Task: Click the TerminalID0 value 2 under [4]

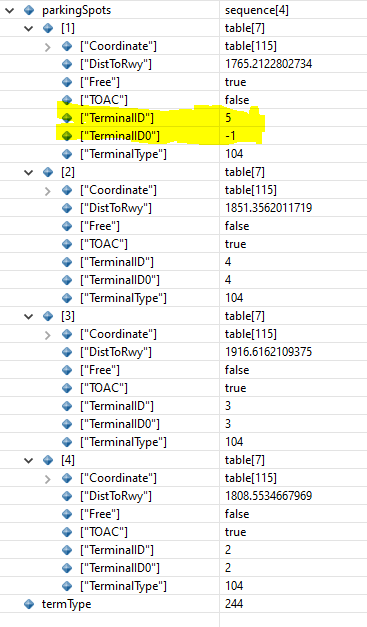Action: click(228, 568)
